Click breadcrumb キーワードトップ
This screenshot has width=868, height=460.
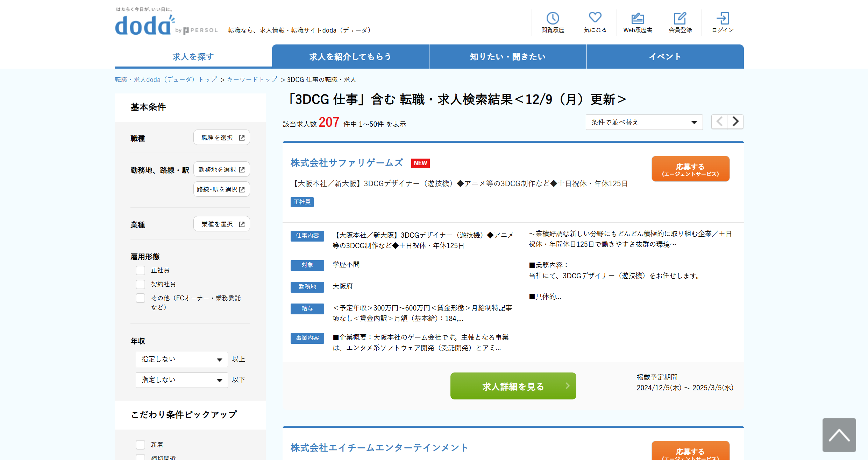[252, 80]
